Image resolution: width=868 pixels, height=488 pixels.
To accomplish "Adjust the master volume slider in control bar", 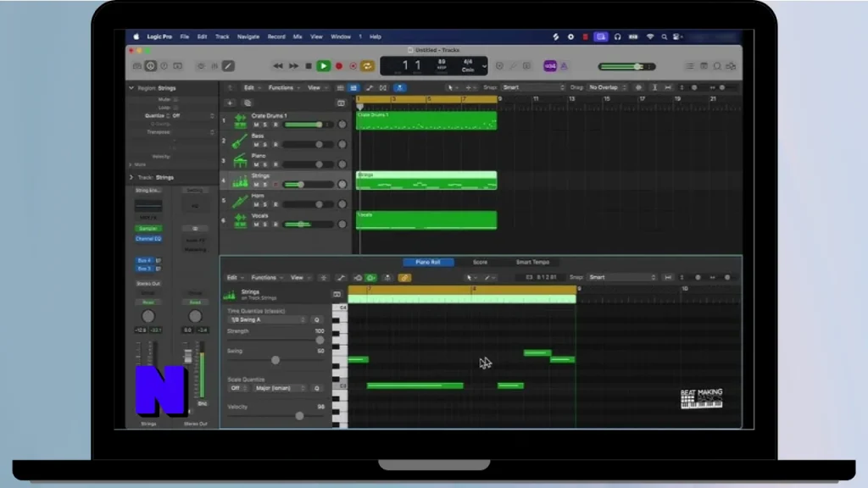I will pyautogui.click(x=626, y=67).
